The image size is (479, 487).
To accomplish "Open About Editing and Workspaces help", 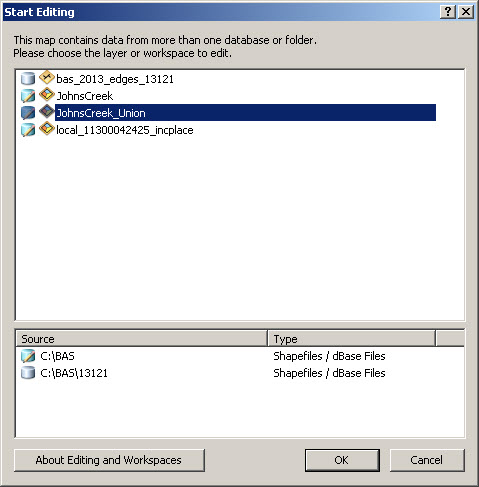I will (109, 460).
